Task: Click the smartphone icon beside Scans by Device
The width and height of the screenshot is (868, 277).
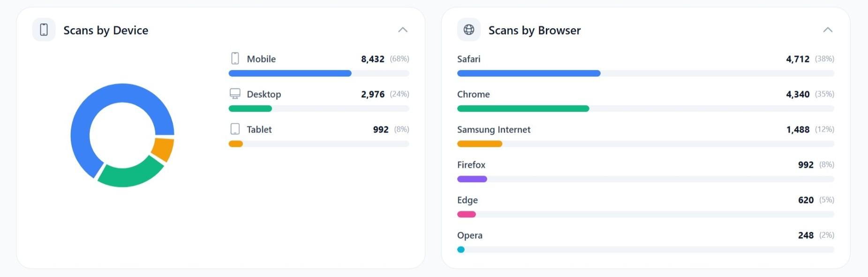Action: click(44, 29)
